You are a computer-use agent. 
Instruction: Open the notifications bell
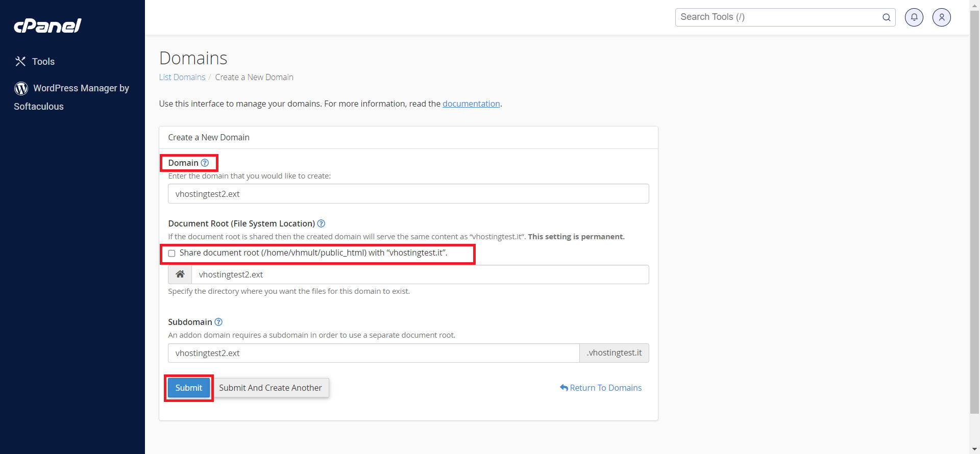click(914, 17)
